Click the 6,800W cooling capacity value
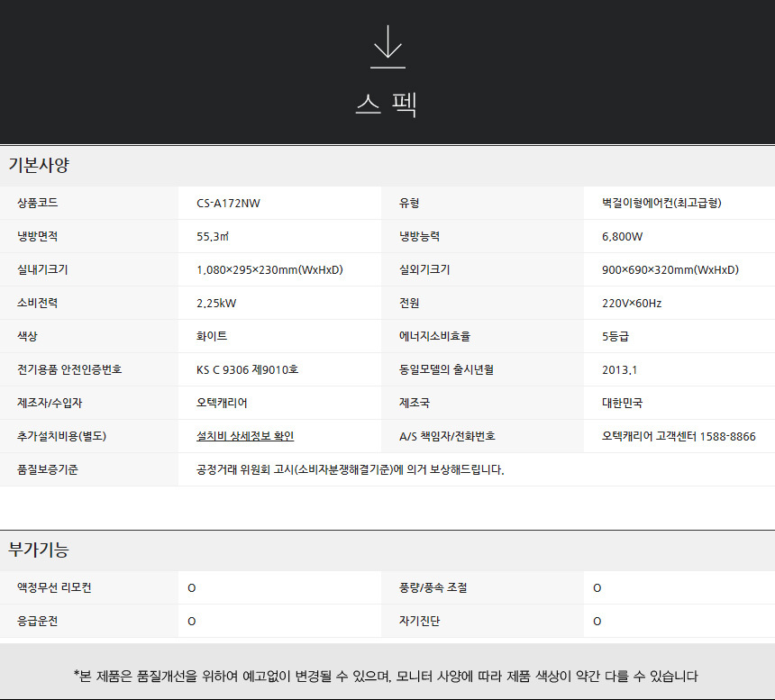The width and height of the screenshot is (775, 700). coord(622,236)
